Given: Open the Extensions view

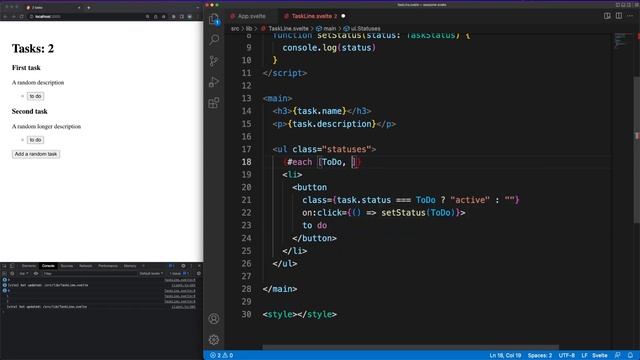Looking at the screenshot, I should pos(214,103).
